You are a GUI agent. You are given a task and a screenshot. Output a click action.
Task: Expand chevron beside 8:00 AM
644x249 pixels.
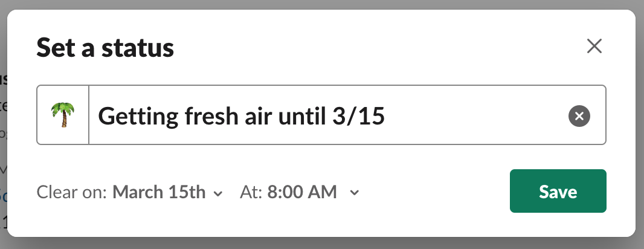coord(354,192)
